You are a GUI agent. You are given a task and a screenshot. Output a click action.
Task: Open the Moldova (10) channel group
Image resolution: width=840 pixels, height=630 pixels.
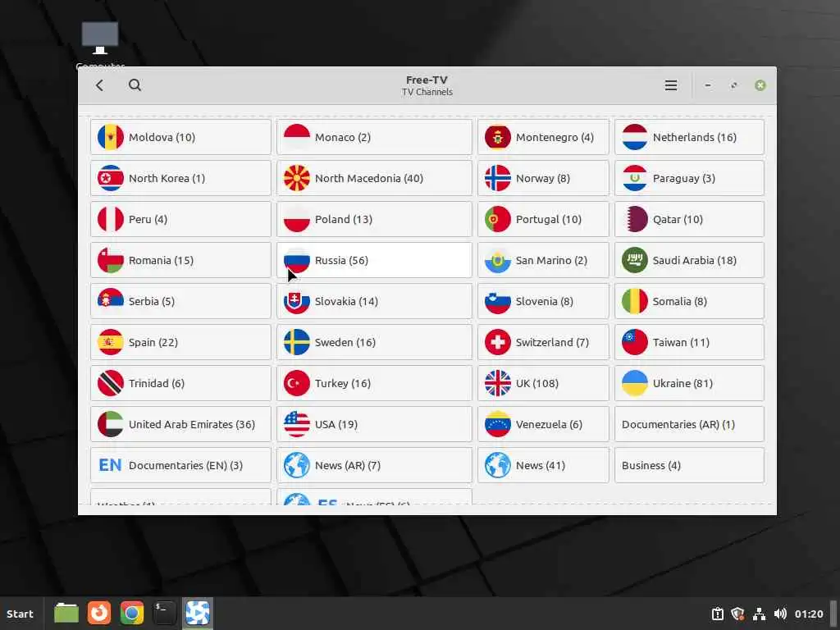coord(181,137)
